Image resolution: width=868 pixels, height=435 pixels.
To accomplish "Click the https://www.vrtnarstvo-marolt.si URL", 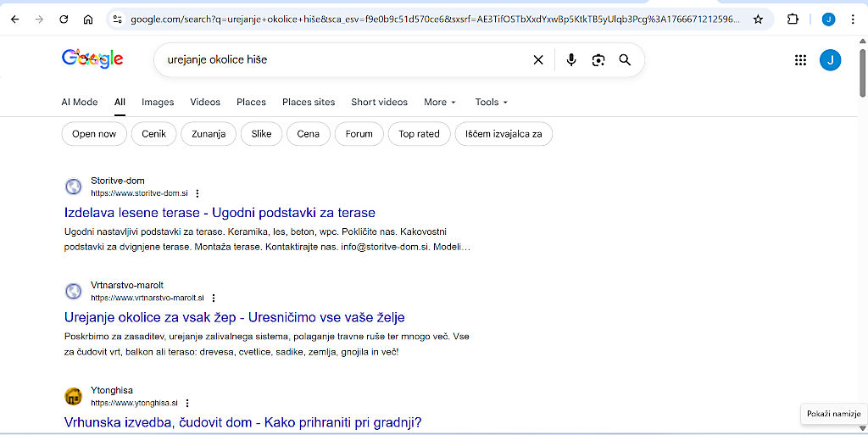I will coord(147,298).
